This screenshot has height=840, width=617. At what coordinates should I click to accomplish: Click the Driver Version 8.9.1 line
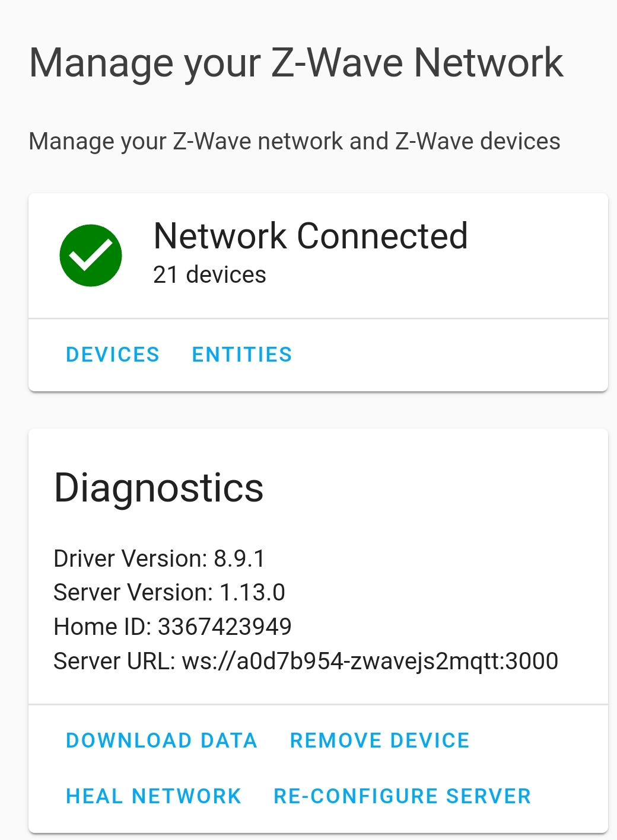tap(160, 558)
